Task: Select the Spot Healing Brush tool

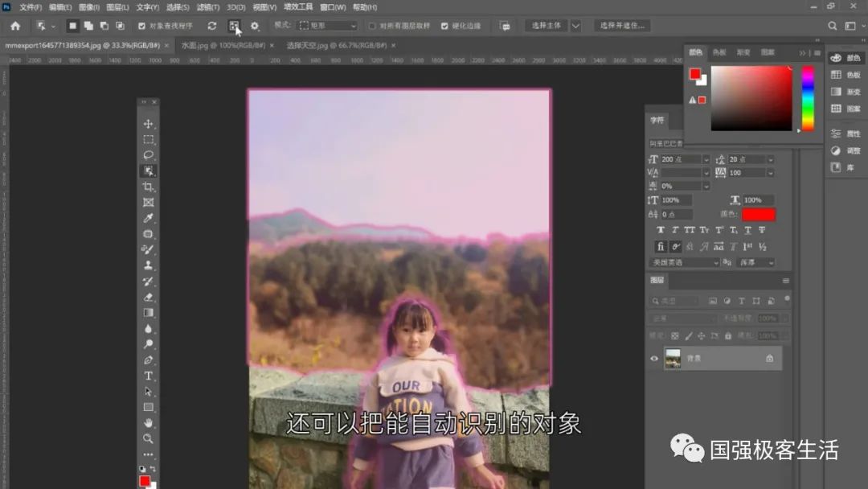Action: pyautogui.click(x=149, y=234)
